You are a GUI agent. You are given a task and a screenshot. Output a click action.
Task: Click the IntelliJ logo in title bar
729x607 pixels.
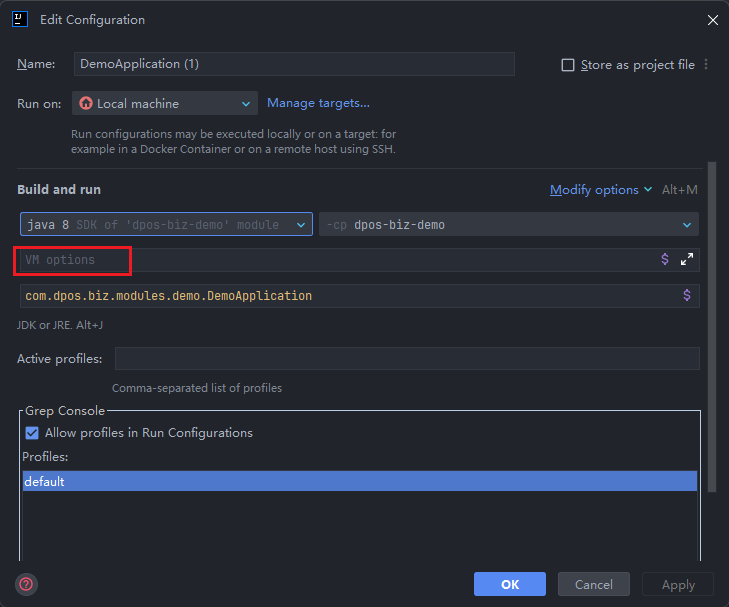20,19
